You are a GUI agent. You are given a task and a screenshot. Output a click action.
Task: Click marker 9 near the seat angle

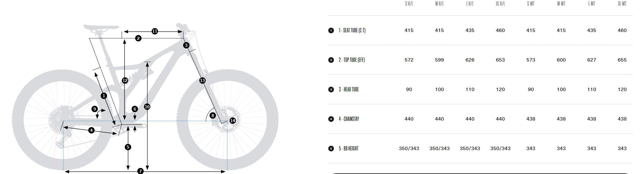(95, 109)
